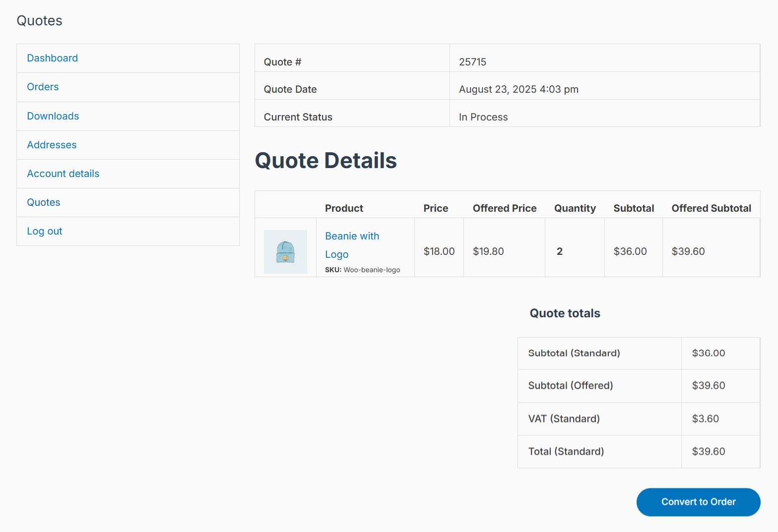Click the In Process status value
Viewport: 778px width, 532px height.
point(483,117)
